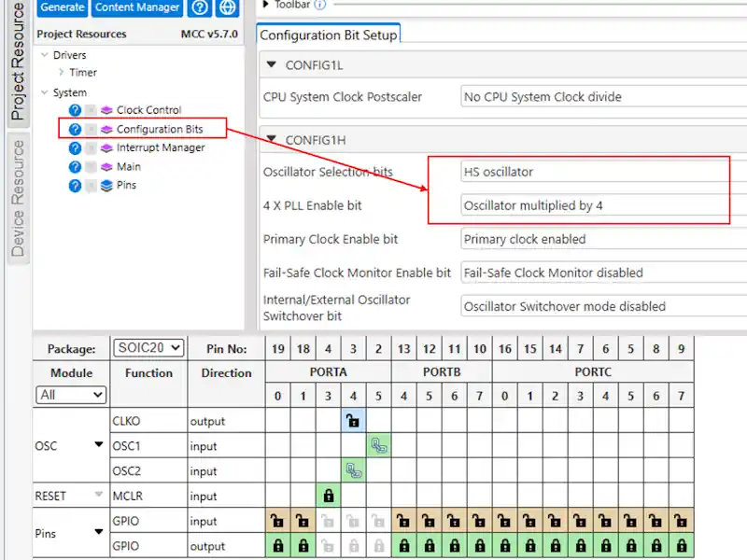Open CPU System Clock Postscaler dropdown
The height and width of the screenshot is (560, 747).
coord(603,97)
